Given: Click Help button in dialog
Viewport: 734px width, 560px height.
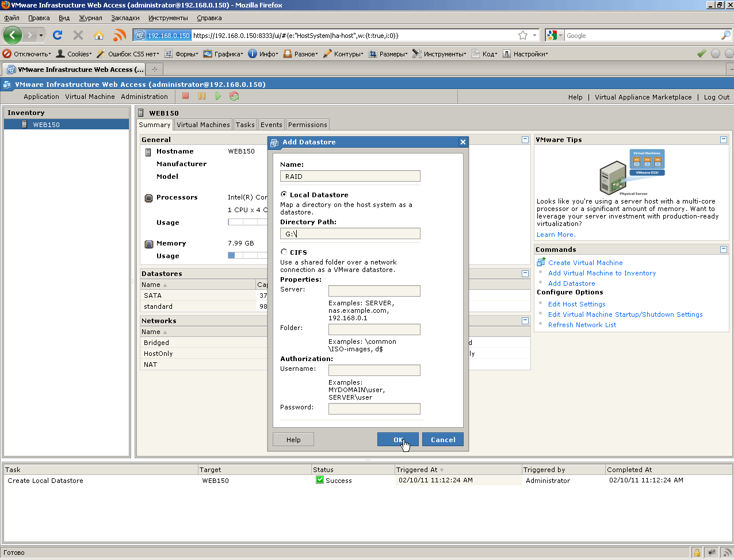Looking at the screenshot, I should coord(293,439).
